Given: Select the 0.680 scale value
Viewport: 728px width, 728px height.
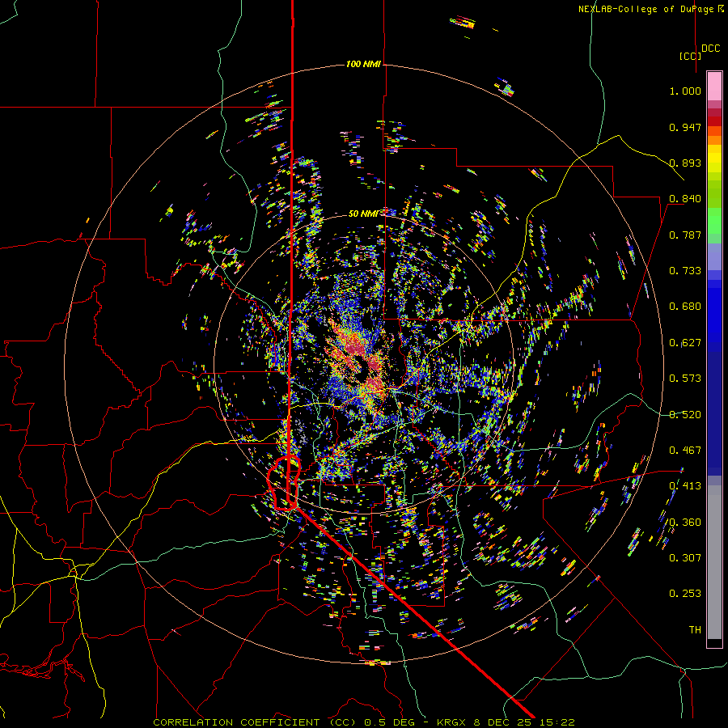Looking at the screenshot, I should (x=685, y=307).
